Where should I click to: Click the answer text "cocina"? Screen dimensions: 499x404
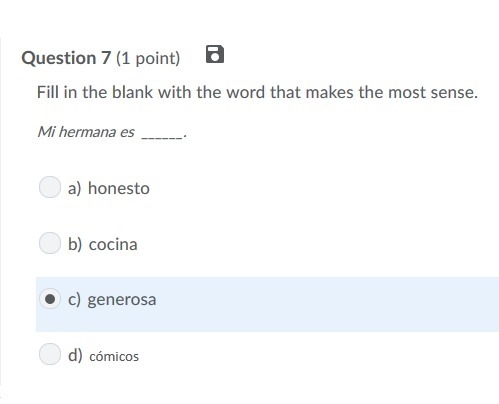[x=113, y=244]
